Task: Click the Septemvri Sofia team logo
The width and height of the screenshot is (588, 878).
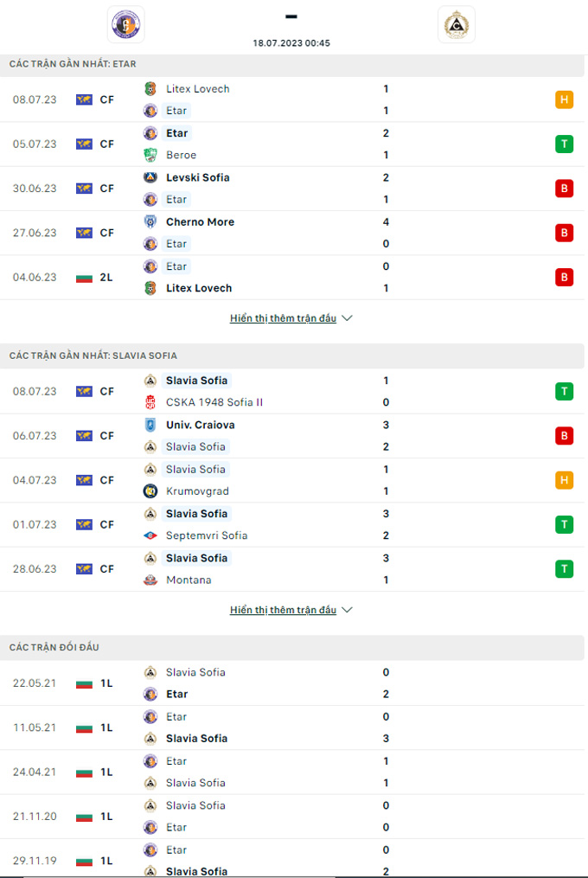Action: click(150, 535)
